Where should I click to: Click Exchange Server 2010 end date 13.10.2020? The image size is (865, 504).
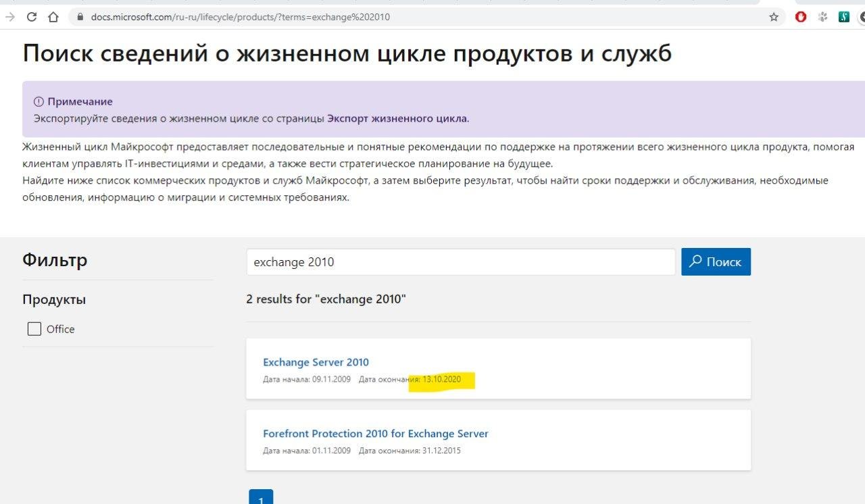tap(442, 380)
